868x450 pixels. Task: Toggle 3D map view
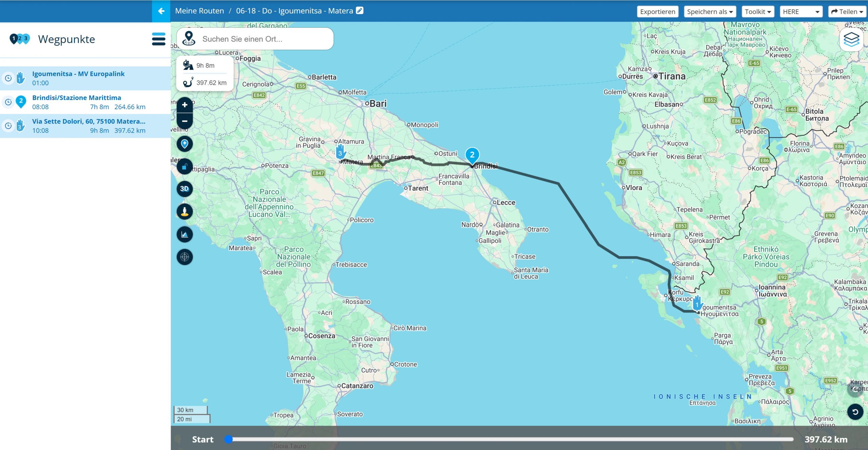[185, 189]
